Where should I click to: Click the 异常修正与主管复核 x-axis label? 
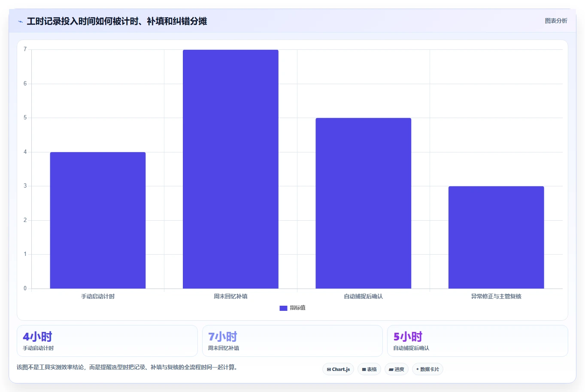click(496, 296)
